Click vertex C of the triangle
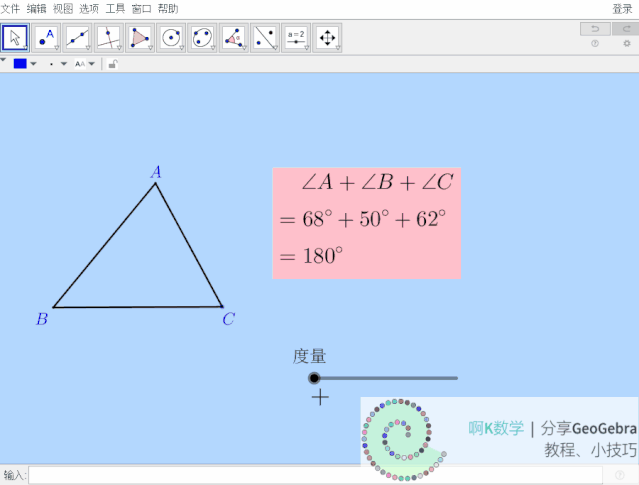 click(x=222, y=306)
